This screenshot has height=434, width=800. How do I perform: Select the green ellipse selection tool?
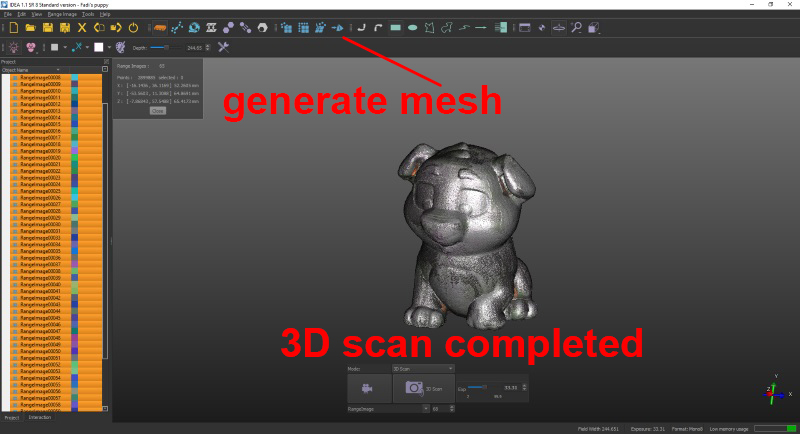click(412, 28)
